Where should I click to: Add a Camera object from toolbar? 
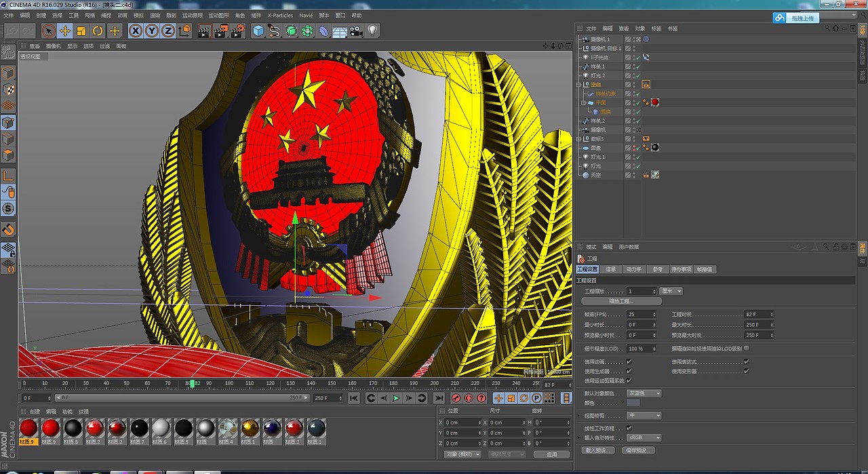coord(356,31)
